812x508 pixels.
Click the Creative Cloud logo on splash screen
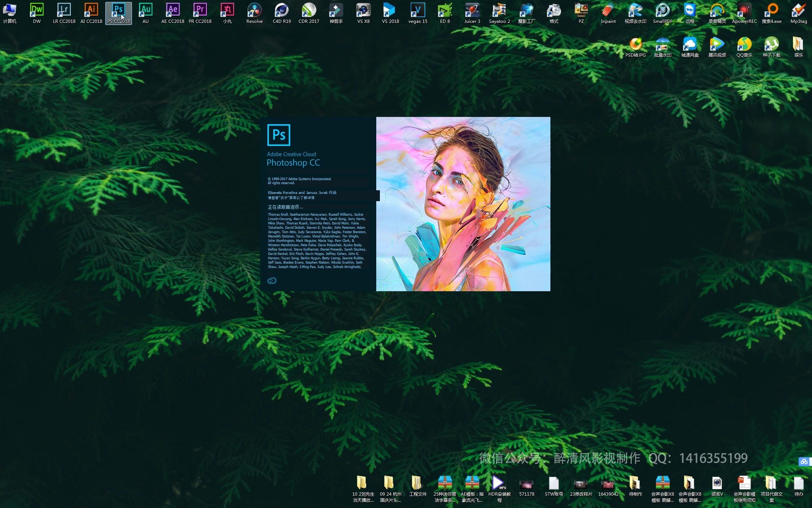pos(272,281)
